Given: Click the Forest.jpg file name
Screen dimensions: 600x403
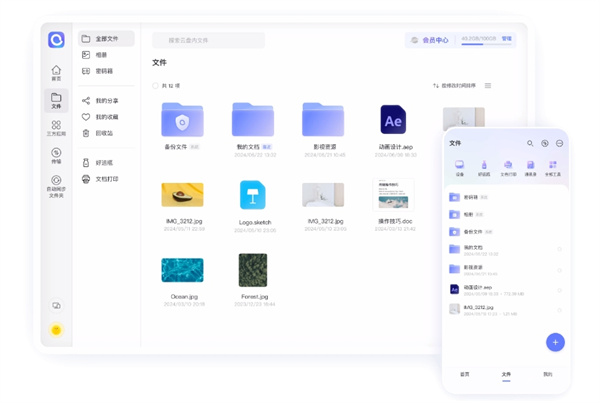Looking at the screenshot, I should (x=254, y=297).
